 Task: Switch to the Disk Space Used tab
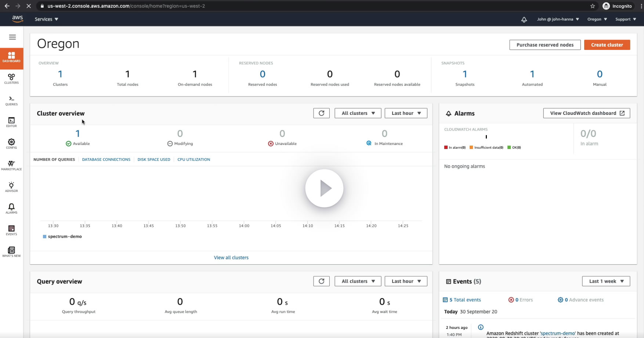coord(154,159)
